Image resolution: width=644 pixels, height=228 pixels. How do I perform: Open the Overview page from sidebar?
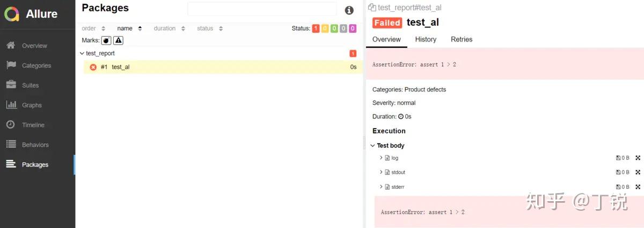(34, 46)
